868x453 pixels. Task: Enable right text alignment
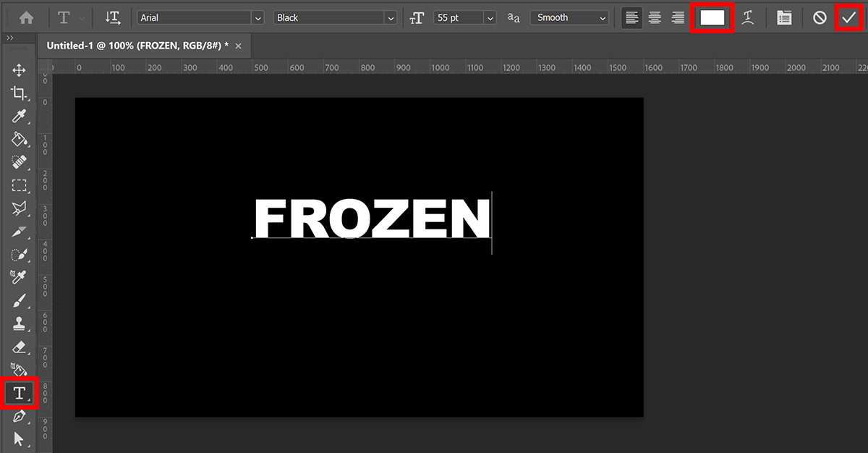pos(678,17)
